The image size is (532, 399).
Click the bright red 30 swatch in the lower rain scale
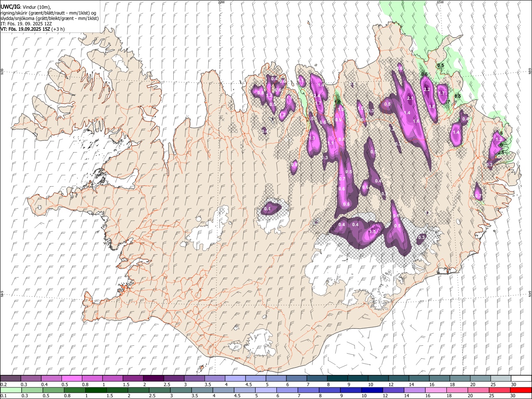pyautogui.click(x=521, y=390)
